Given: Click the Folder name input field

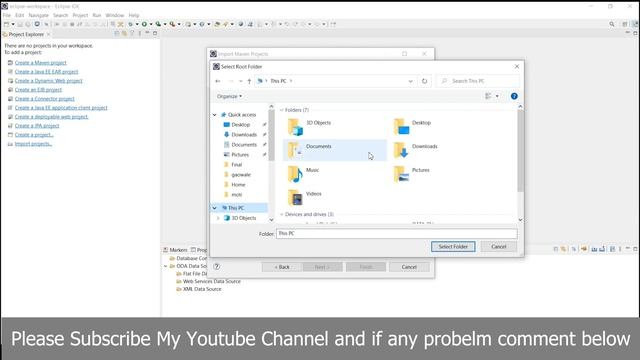Looking at the screenshot, I should (x=396, y=233).
